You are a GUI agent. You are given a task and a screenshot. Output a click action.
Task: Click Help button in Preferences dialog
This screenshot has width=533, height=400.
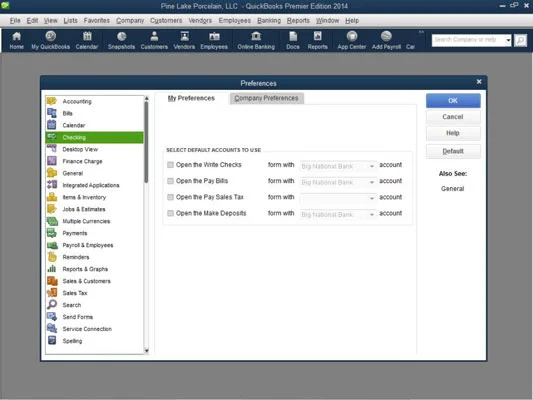[453, 133]
